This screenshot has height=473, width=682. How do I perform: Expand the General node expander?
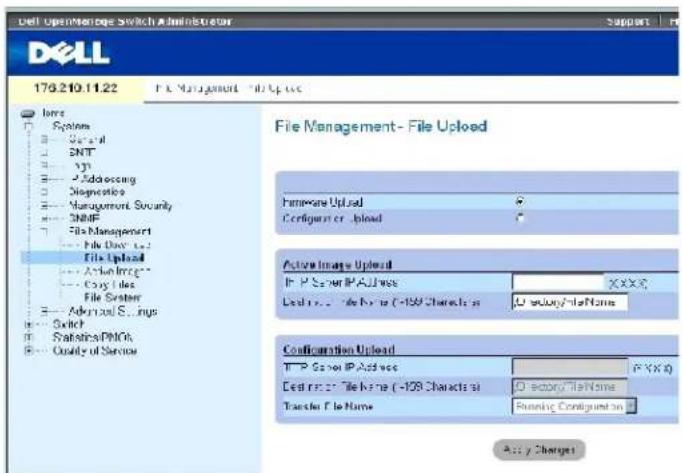pos(44,140)
